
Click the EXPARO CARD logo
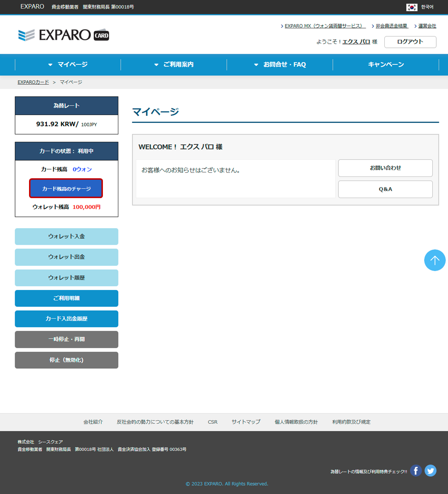(64, 35)
